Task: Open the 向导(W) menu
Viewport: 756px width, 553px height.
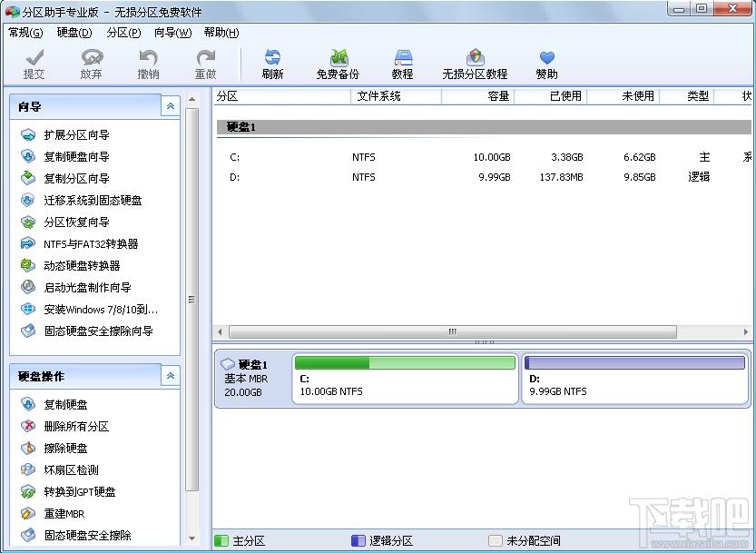Action: 172,33
